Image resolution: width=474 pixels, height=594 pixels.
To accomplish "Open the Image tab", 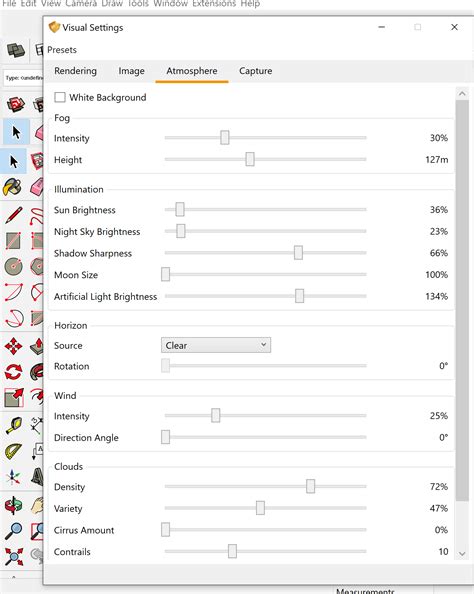I will pos(131,71).
